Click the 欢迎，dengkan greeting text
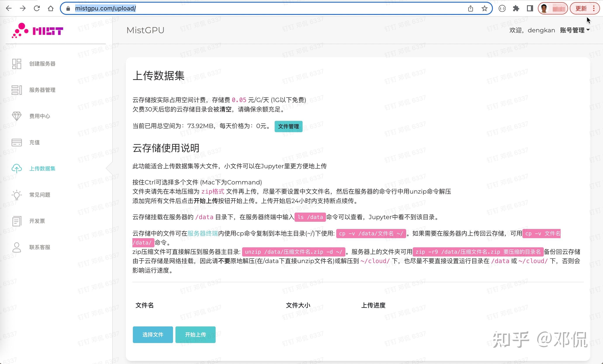This screenshot has height=364, width=603. pyautogui.click(x=532, y=30)
